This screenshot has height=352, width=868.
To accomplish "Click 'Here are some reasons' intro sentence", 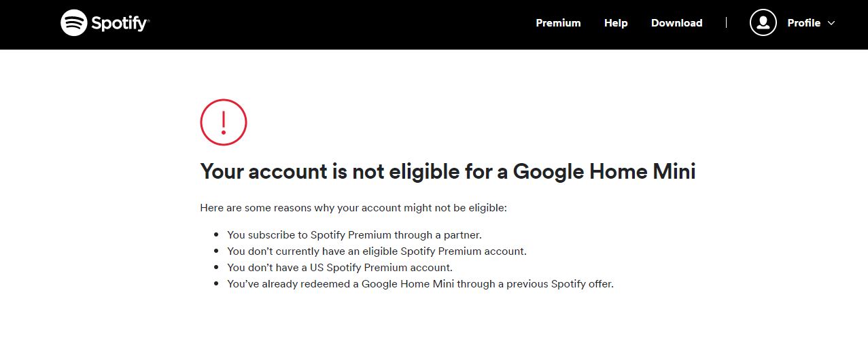I will click(353, 208).
